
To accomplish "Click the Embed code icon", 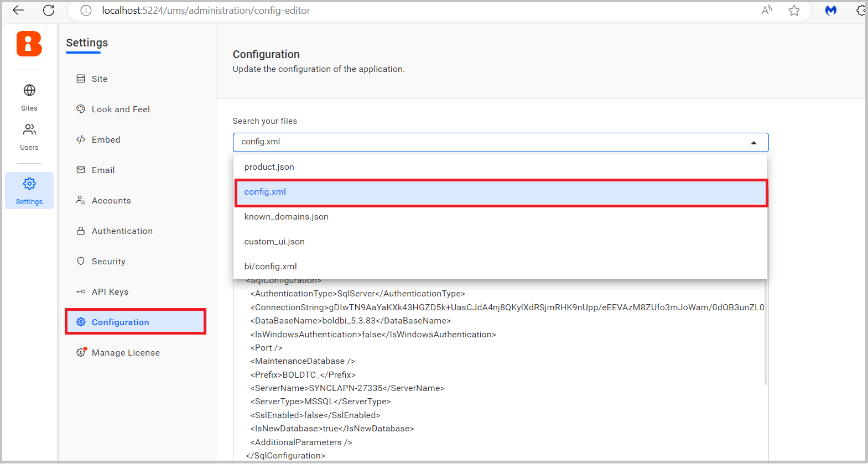I will 81,139.
